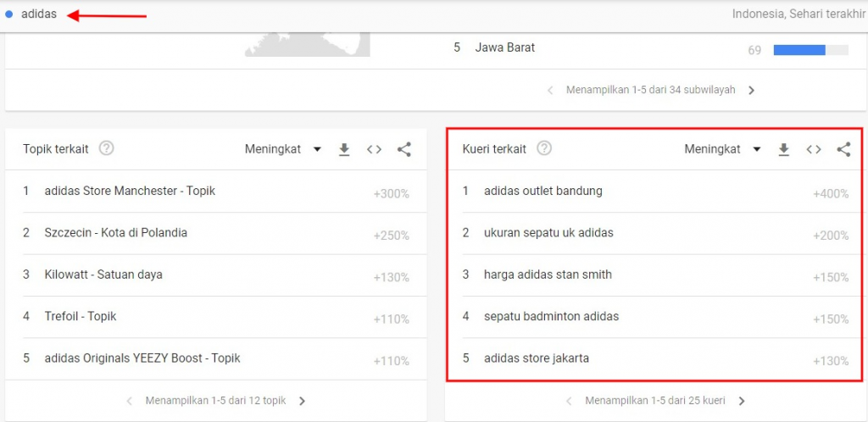Image resolution: width=868 pixels, height=422 pixels.
Task: Open Meningkat dropdown in Kueri terkait
Action: [x=722, y=149]
